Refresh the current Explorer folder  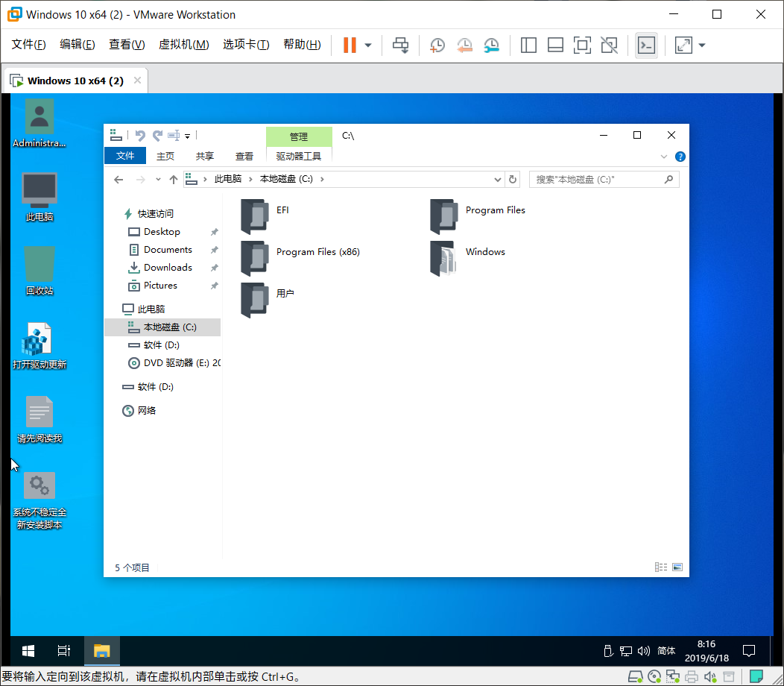(513, 179)
